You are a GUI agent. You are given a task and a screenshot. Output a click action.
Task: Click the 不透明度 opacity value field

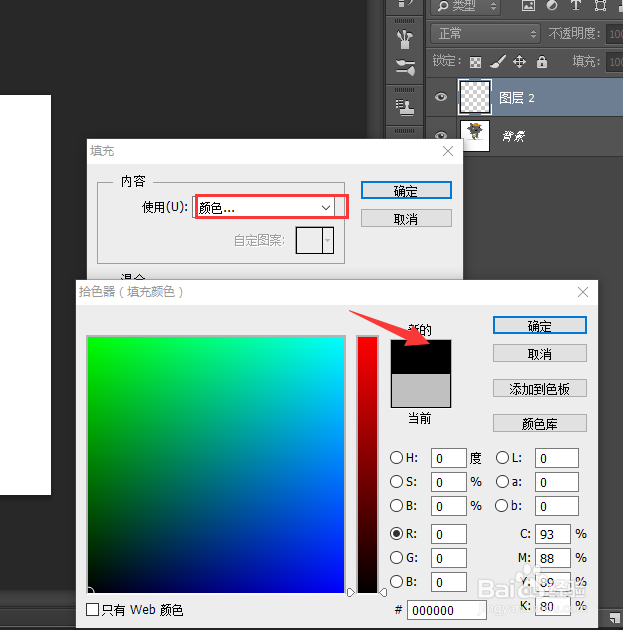click(615, 33)
